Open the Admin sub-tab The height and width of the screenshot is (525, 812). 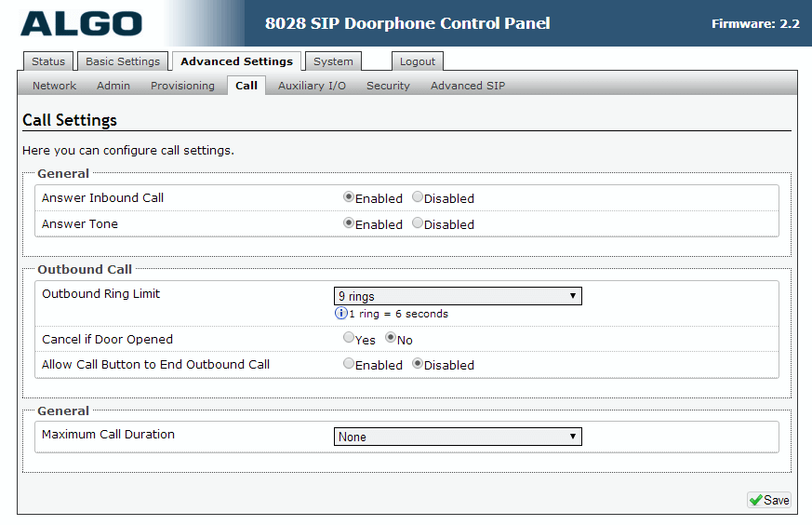[x=113, y=86]
